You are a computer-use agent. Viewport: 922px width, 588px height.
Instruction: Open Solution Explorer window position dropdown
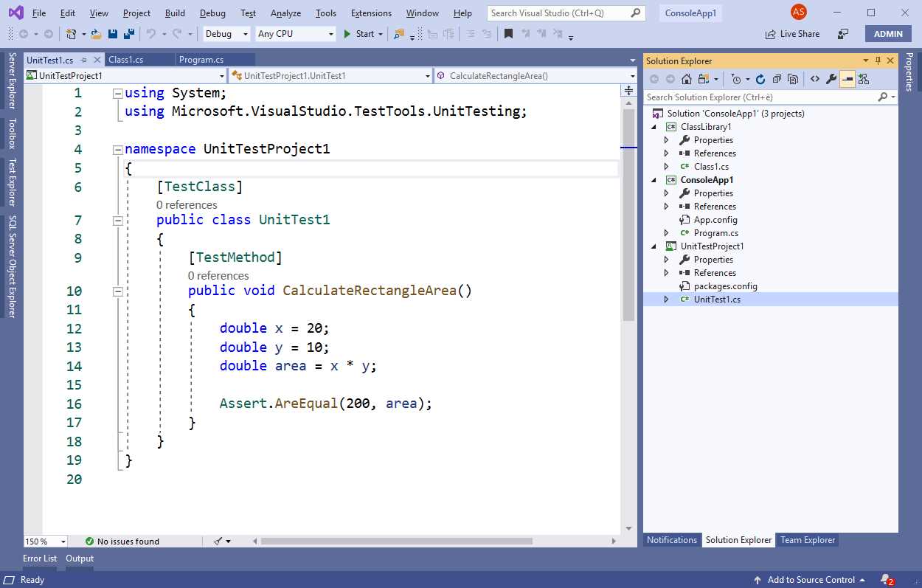(866, 61)
